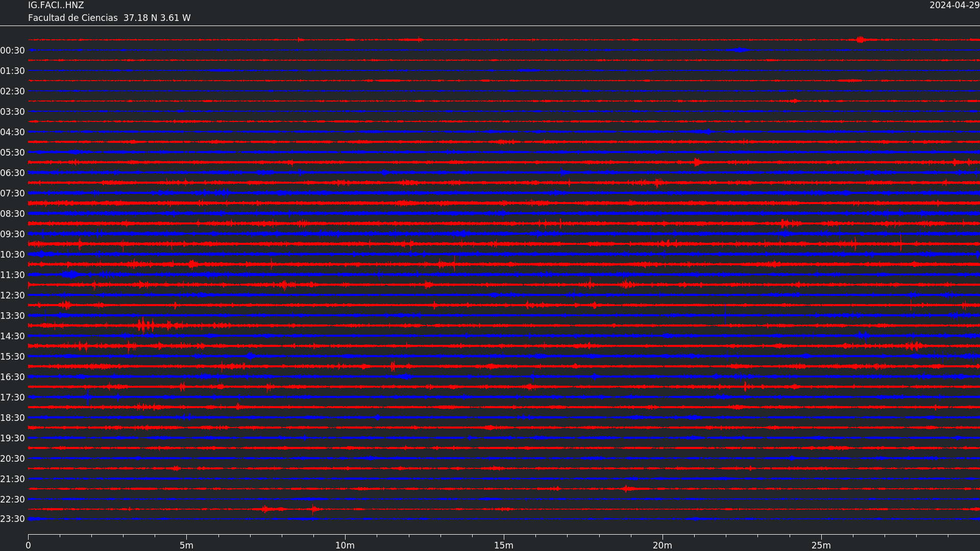
Task: Click the 20m tick label on time axis
Action: 663,545
